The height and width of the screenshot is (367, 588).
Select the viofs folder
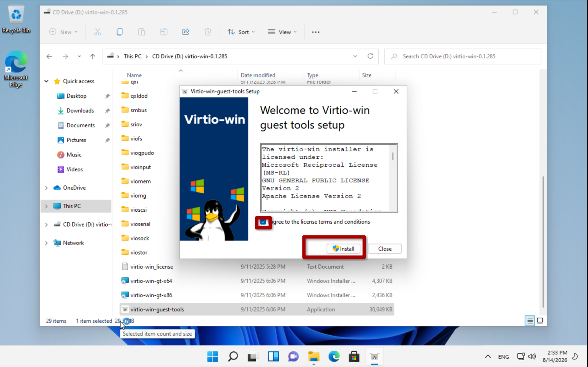(136, 138)
